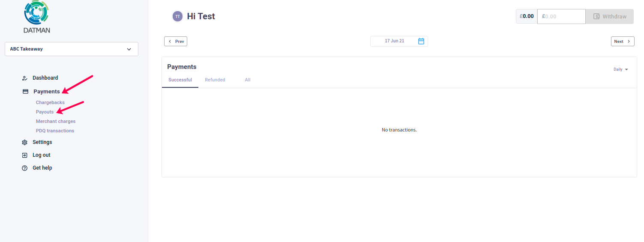Go to previous day with Prev
Screen dimensions: 644x242
tap(176, 42)
